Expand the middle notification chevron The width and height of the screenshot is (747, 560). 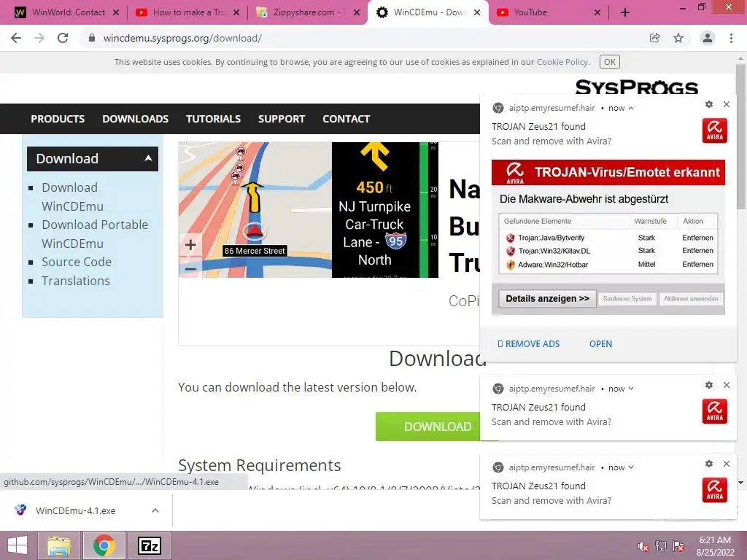pos(631,389)
